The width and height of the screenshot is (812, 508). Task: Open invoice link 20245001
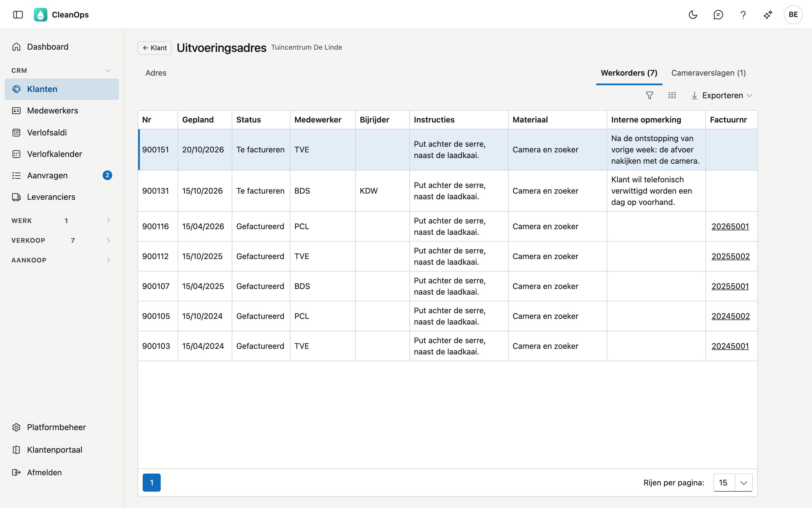730,346
